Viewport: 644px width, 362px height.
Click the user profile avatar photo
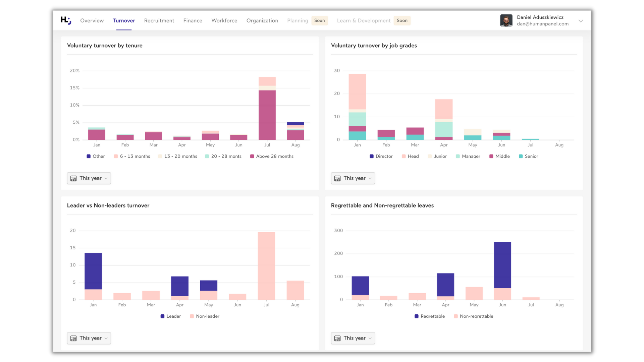[506, 20]
